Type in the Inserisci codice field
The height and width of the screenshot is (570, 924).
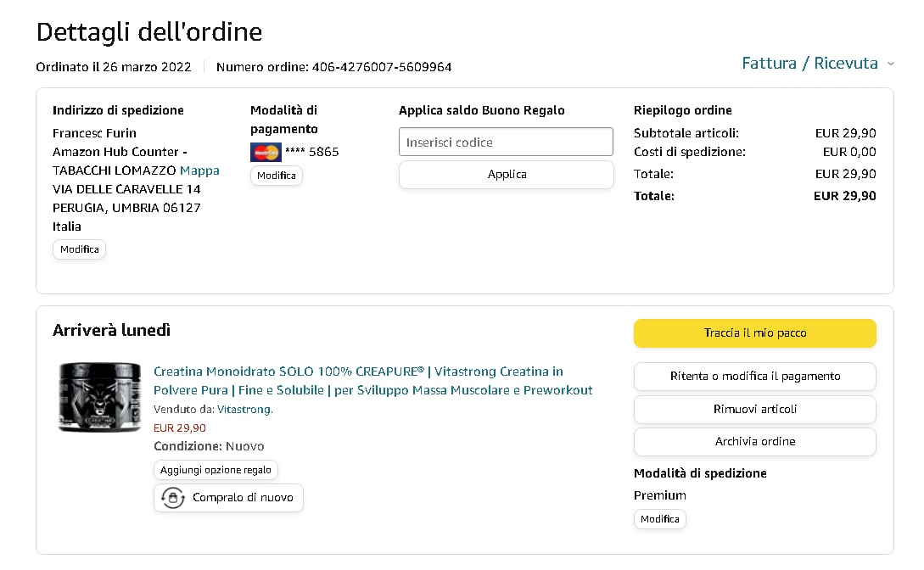tap(506, 142)
